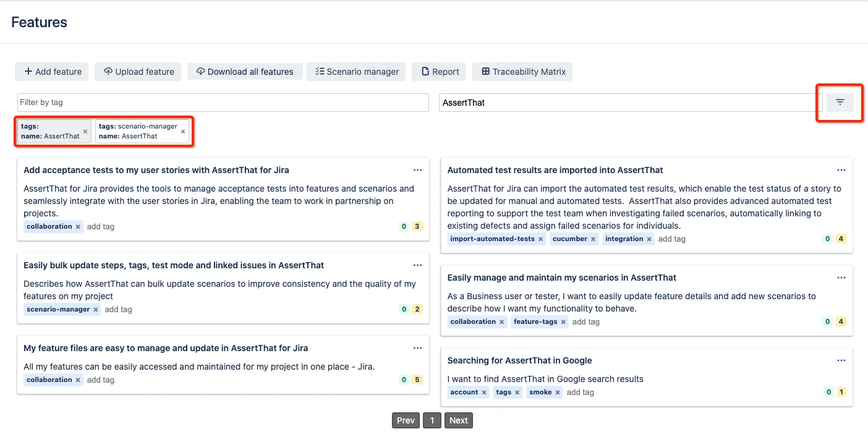
Task: Click the AssertThat search field
Action: (630, 103)
